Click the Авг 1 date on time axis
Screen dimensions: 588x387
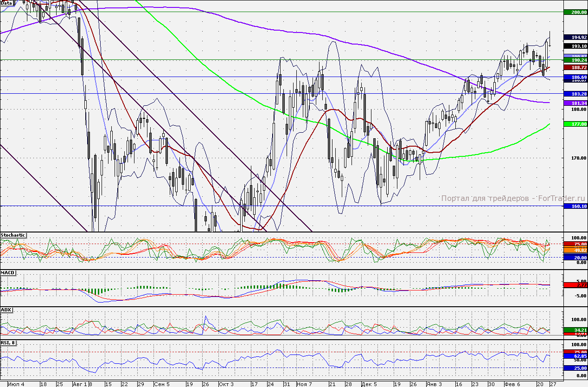point(79,384)
